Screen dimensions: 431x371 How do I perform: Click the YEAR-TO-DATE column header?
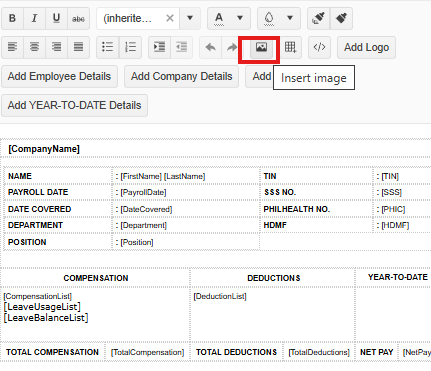[x=398, y=277]
